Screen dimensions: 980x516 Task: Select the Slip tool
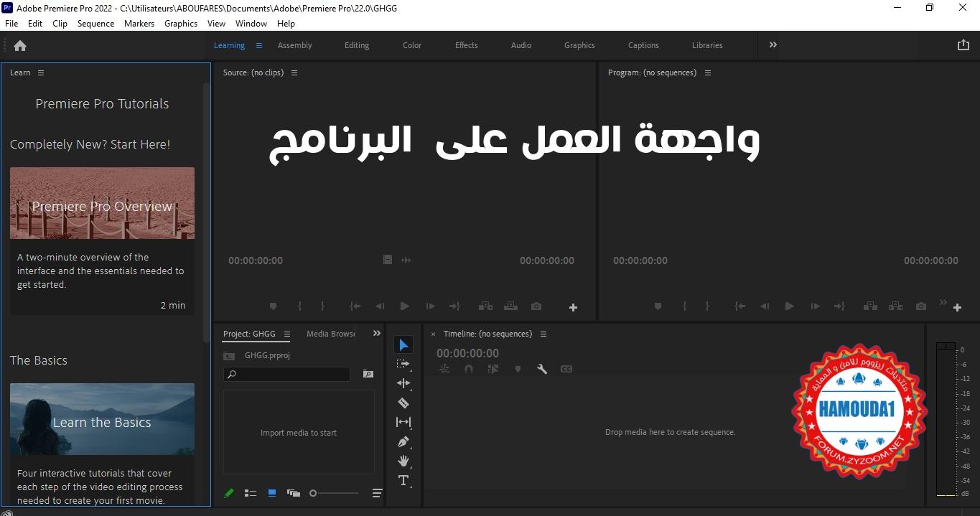tap(403, 422)
